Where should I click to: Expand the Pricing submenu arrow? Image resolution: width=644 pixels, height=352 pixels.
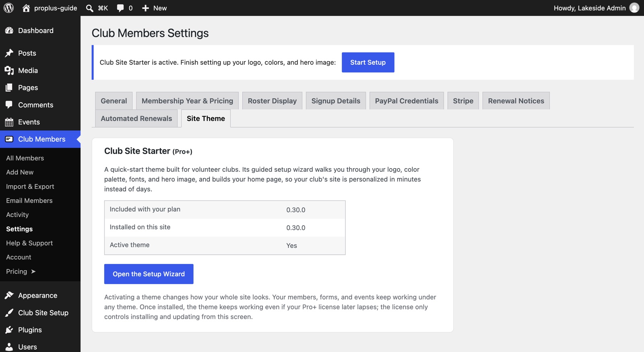(33, 272)
